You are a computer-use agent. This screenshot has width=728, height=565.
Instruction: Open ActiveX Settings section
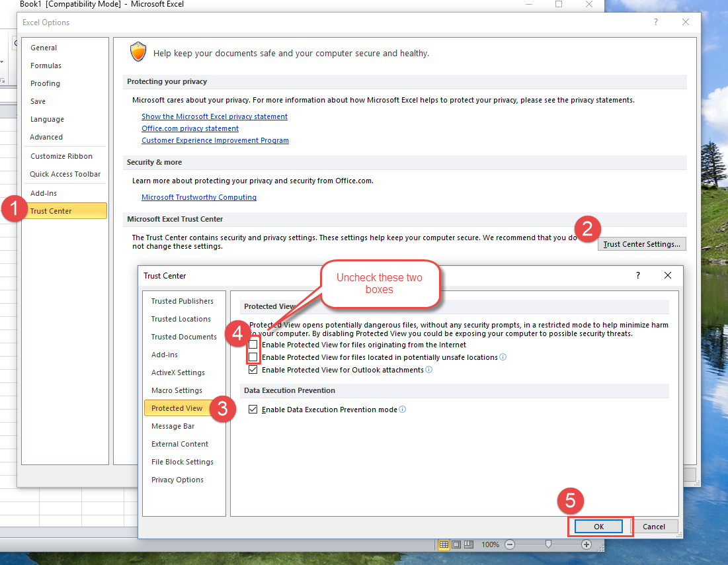tap(184, 372)
